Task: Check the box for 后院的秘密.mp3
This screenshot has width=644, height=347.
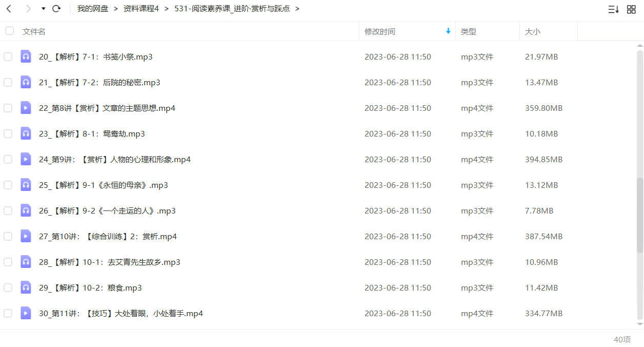Action: click(x=8, y=82)
